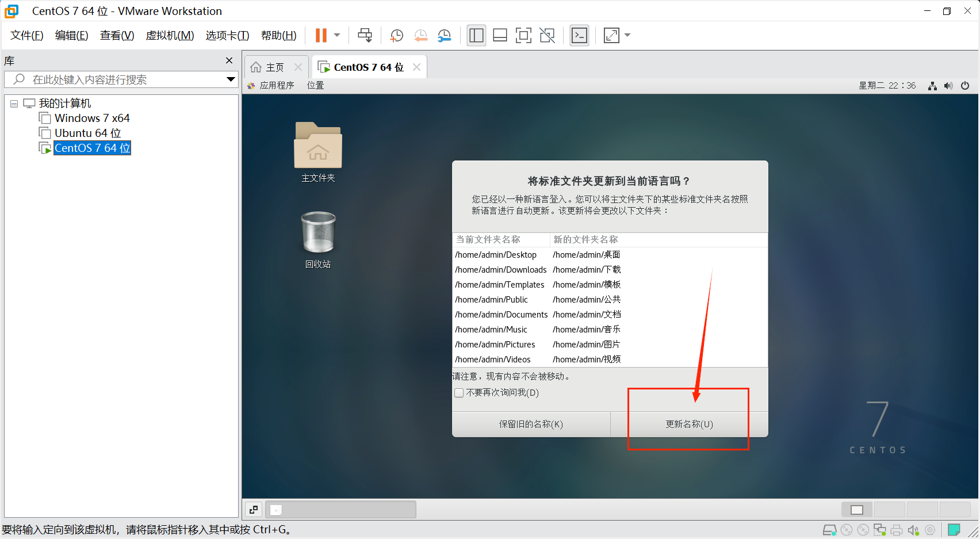Image resolution: width=980 pixels, height=539 pixels.
Task: Toggle Unity mode icon
Action: (x=547, y=35)
